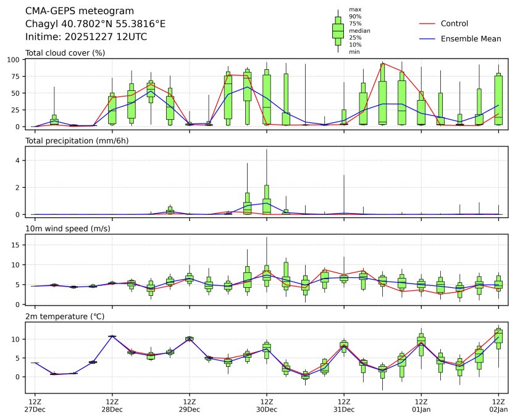
Task: Click the 12Z 31Dec time axis label
Action: click(x=343, y=405)
